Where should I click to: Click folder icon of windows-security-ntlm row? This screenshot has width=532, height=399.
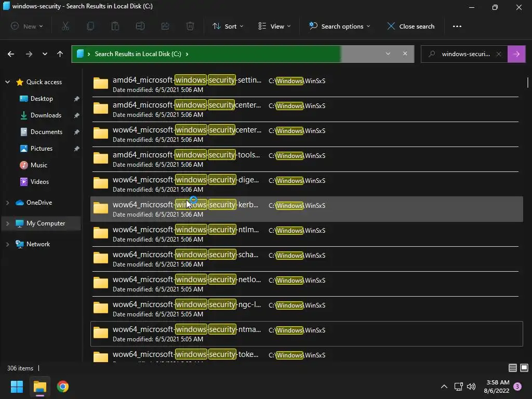tap(101, 233)
